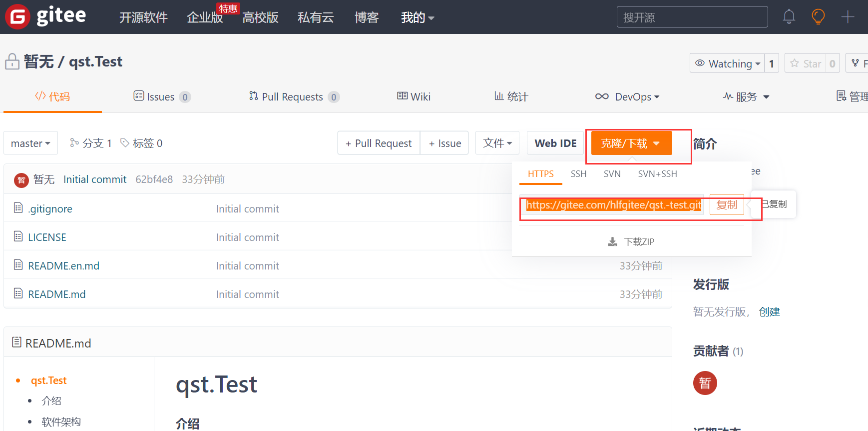Click the branch icon beside 分支 1

(x=74, y=142)
